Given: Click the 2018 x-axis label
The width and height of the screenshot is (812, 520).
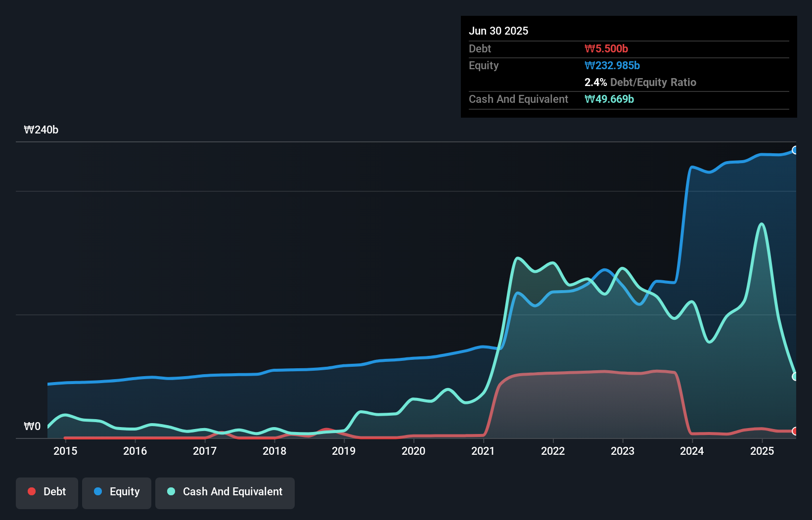Looking at the screenshot, I should pyautogui.click(x=274, y=451).
